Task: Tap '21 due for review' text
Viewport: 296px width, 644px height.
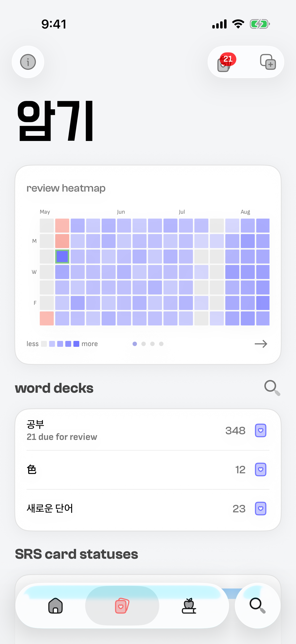Action: [x=62, y=437]
